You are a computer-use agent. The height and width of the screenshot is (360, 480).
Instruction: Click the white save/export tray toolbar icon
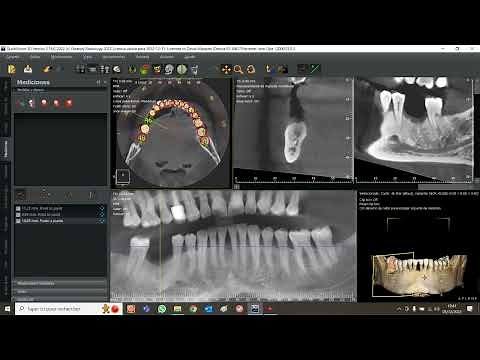tap(28, 69)
